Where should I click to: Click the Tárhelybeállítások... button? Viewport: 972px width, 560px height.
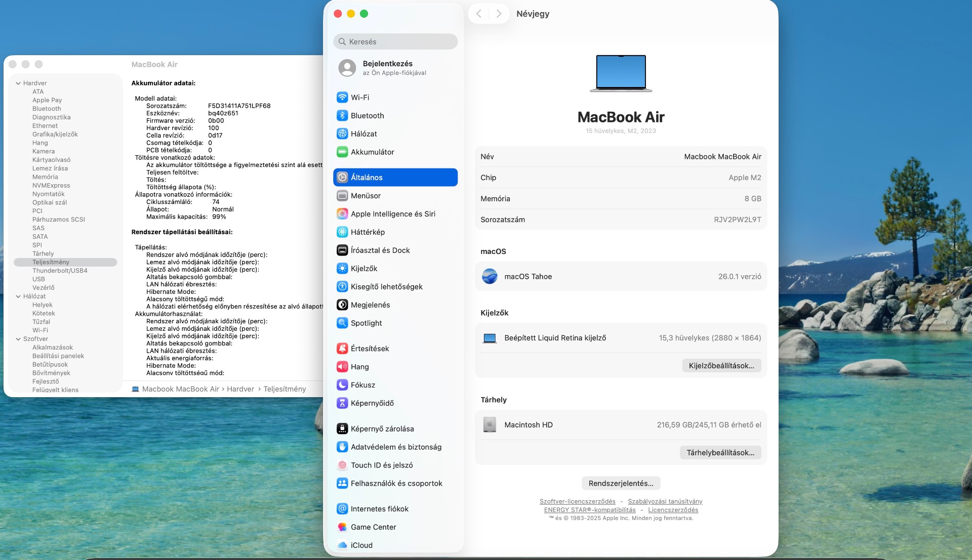click(x=720, y=452)
